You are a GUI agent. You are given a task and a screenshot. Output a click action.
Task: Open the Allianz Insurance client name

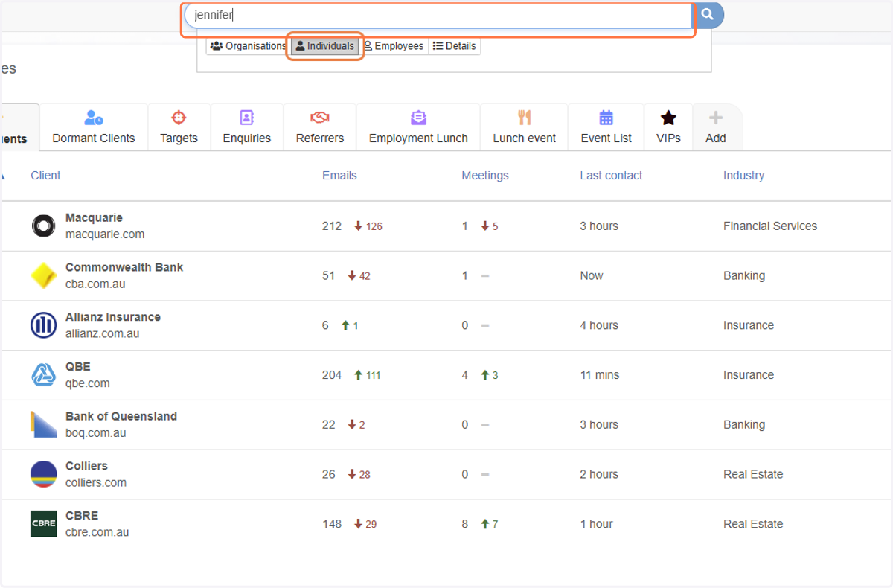[x=113, y=317]
